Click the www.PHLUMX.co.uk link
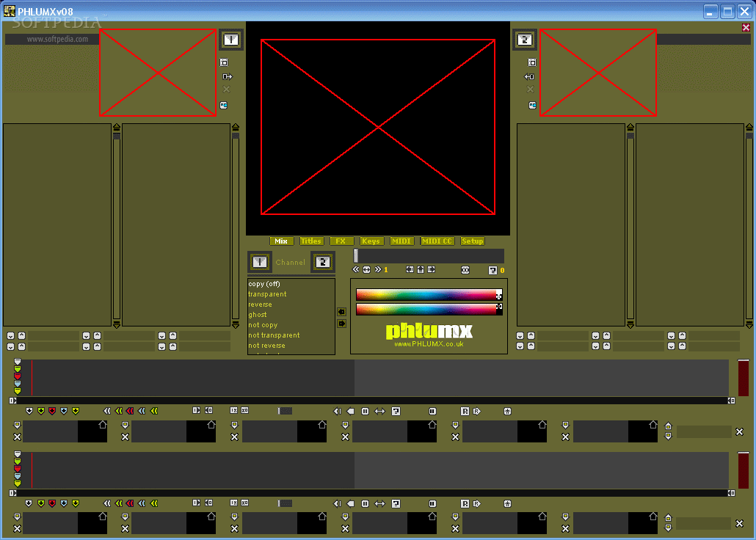 429,344
